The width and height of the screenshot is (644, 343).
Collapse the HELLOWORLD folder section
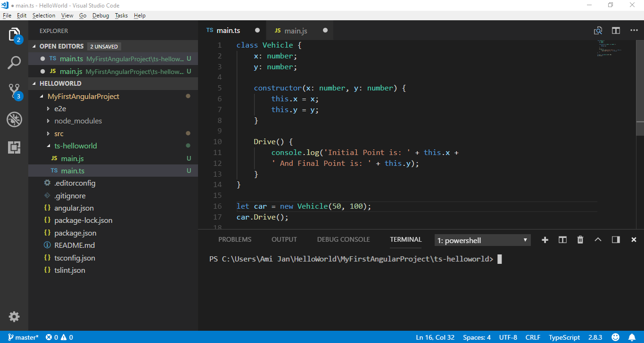33,83
